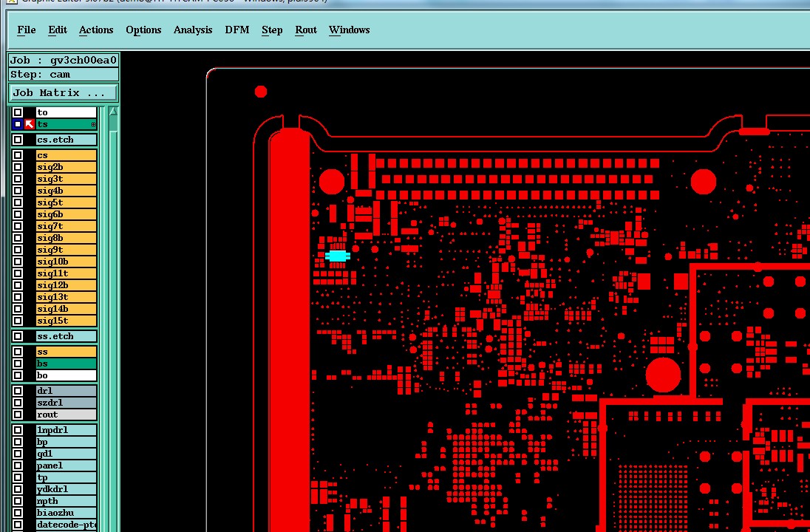Select the sig15t layer name
This screenshot has height=532, width=810.
66,320
